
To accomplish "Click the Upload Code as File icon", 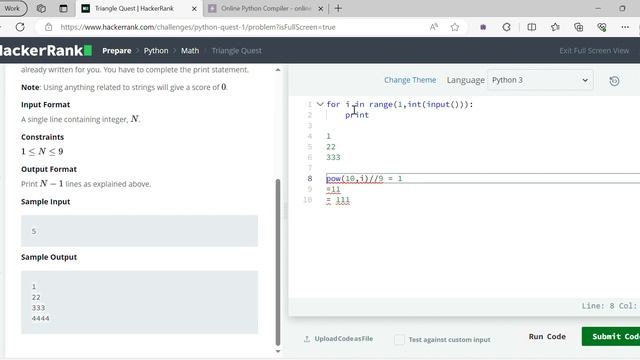I will coord(307,339).
